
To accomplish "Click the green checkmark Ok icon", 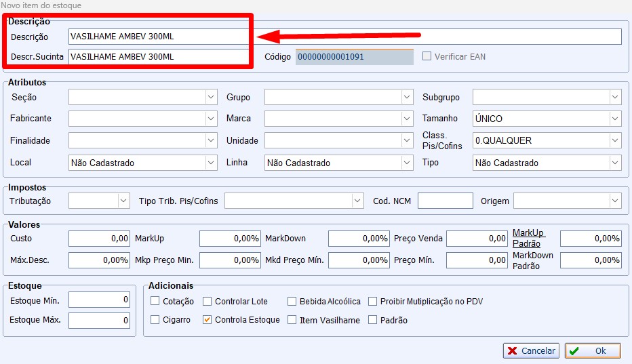I will click(x=574, y=350).
